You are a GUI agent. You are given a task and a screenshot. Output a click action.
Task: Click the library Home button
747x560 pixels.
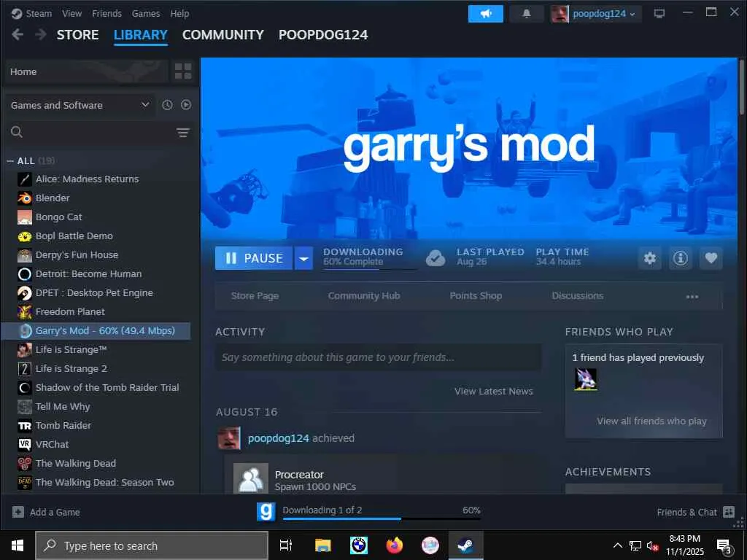pyautogui.click(x=86, y=71)
